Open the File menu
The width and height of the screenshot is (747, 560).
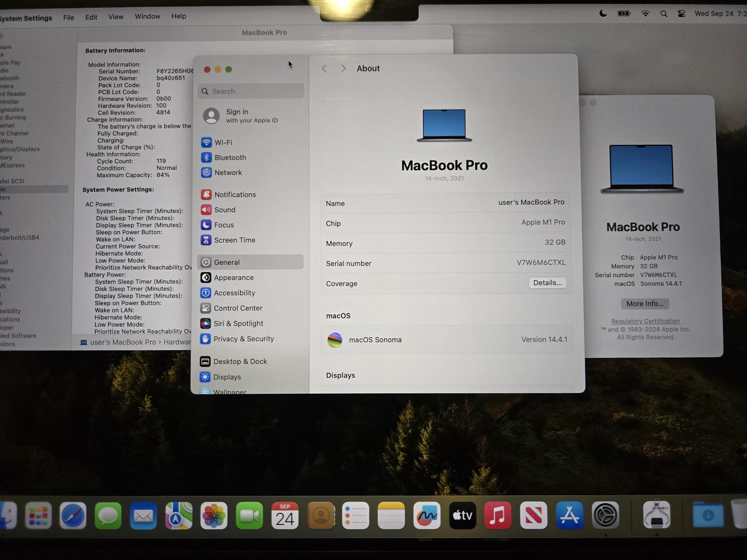tap(68, 17)
